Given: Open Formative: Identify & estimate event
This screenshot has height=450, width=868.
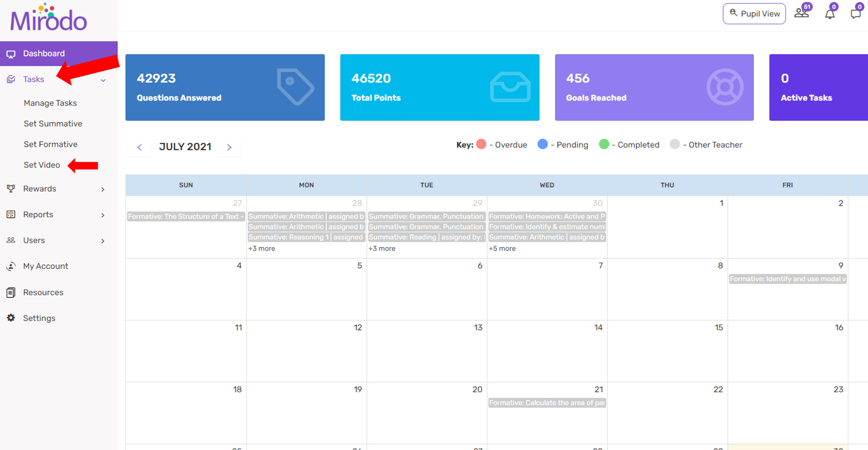Looking at the screenshot, I should point(547,227).
